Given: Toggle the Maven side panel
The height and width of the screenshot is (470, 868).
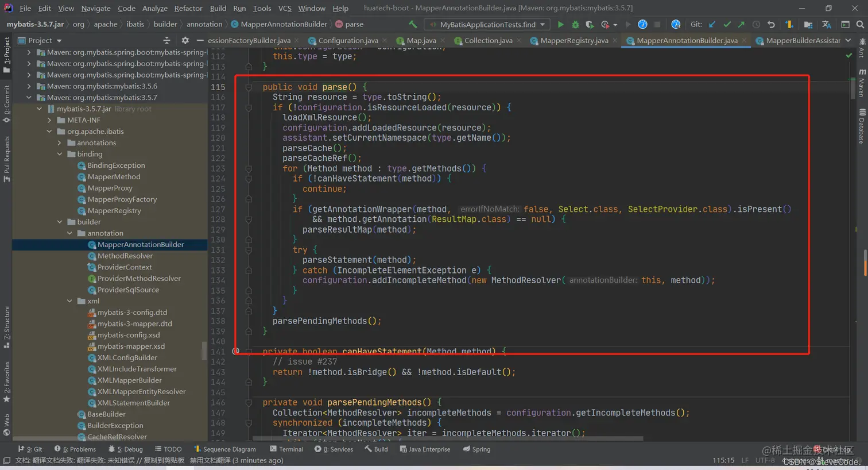Looking at the screenshot, I should click(862, 83).
